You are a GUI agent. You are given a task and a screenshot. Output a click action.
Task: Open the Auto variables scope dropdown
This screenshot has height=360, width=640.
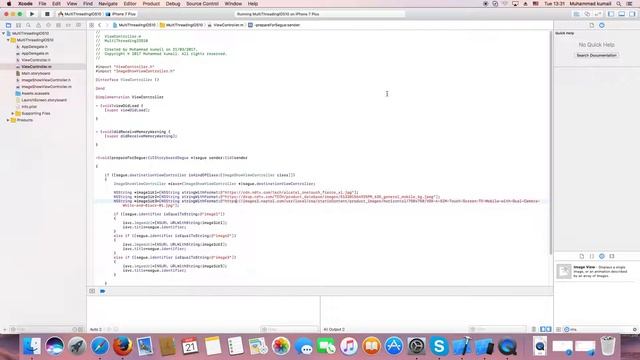pyautogui.click(x=96, y=329)
